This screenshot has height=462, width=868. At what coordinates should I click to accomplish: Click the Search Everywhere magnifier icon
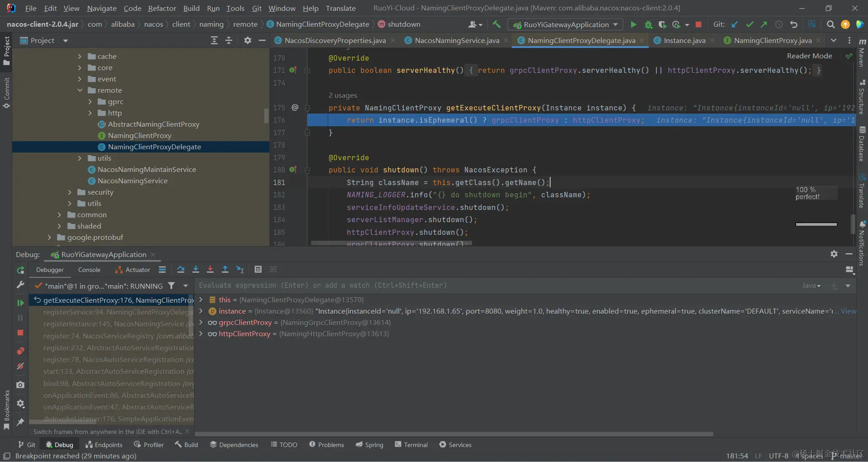tap(830, 24)
